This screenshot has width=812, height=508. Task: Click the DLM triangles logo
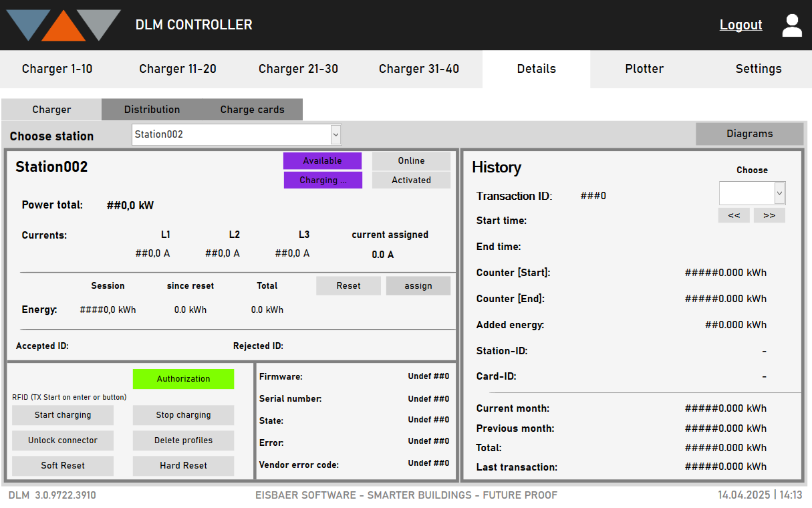(x=64, y=25)
